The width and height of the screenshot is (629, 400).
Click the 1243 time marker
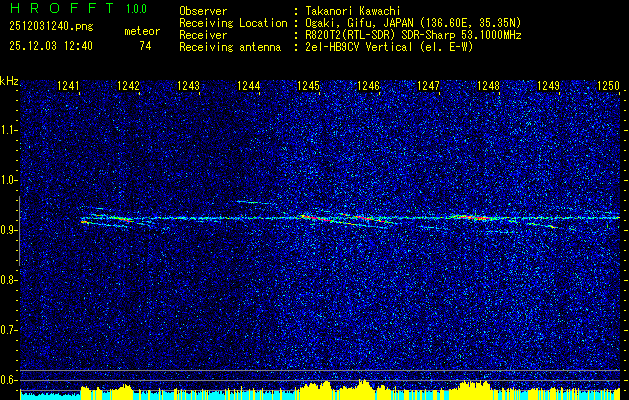click(x=189, y=85)
